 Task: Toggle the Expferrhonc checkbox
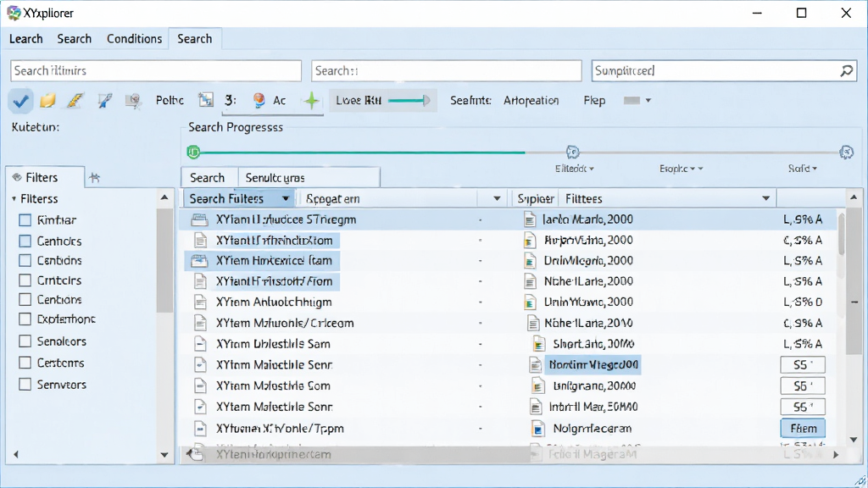[x=25, y=319]
